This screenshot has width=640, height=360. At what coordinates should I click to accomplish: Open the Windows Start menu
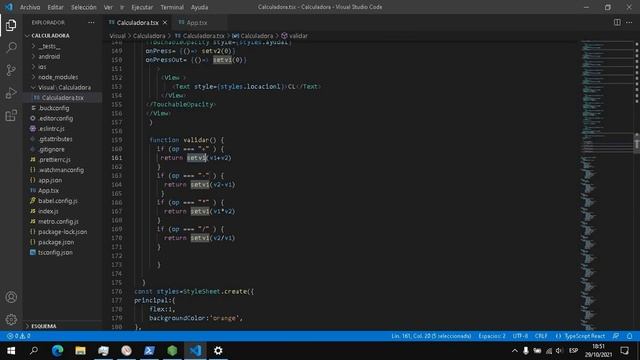click(x=11, y=351)
